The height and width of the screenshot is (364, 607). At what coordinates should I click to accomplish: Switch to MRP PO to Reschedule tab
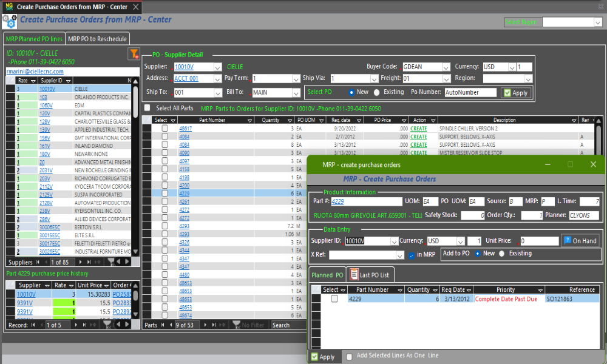97,39
